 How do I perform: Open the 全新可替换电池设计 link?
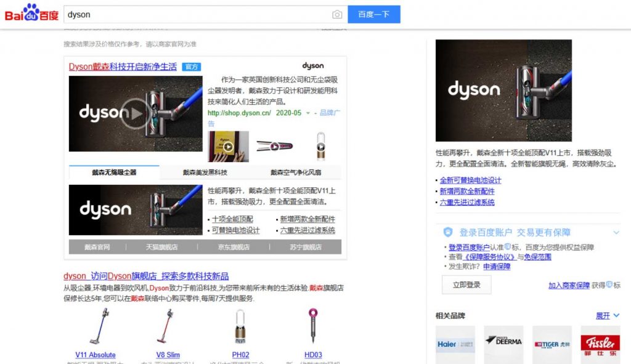pos(470,180)
